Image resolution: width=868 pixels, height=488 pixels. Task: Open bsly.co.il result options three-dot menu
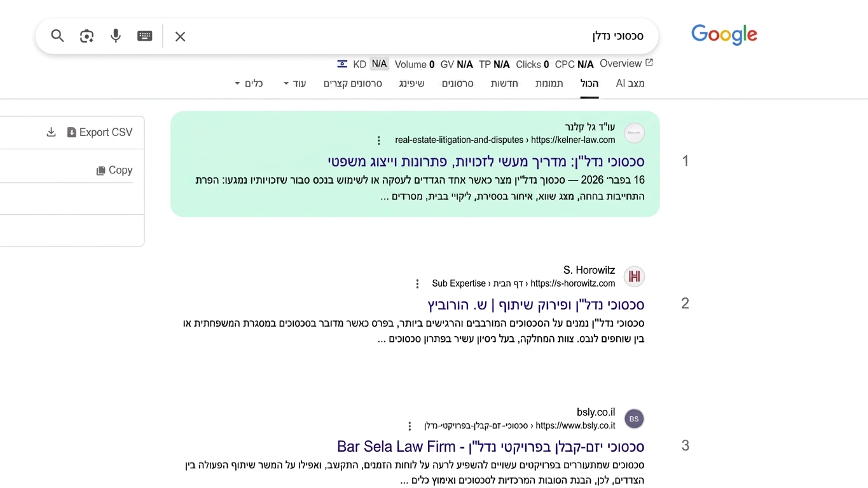[x=410, y=426]
